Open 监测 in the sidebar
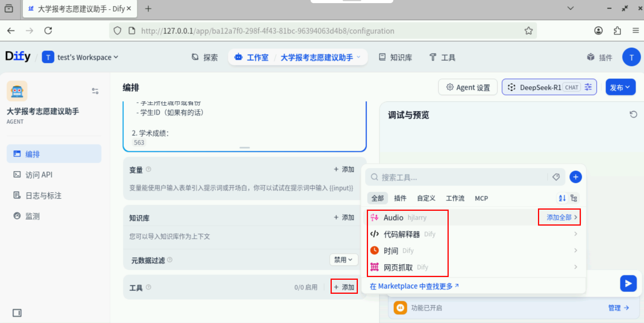This screenshot has width=644, height=323. click(x=54, y=216)
